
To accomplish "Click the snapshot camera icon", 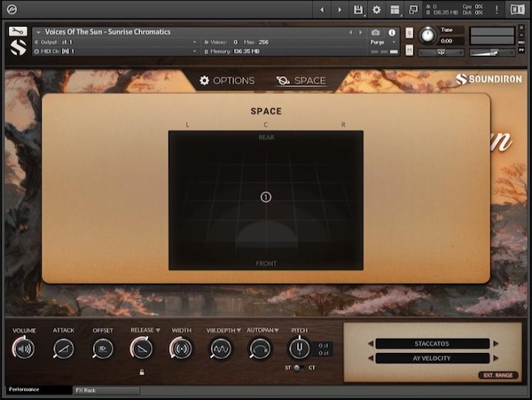I will (x=376, y=32).
